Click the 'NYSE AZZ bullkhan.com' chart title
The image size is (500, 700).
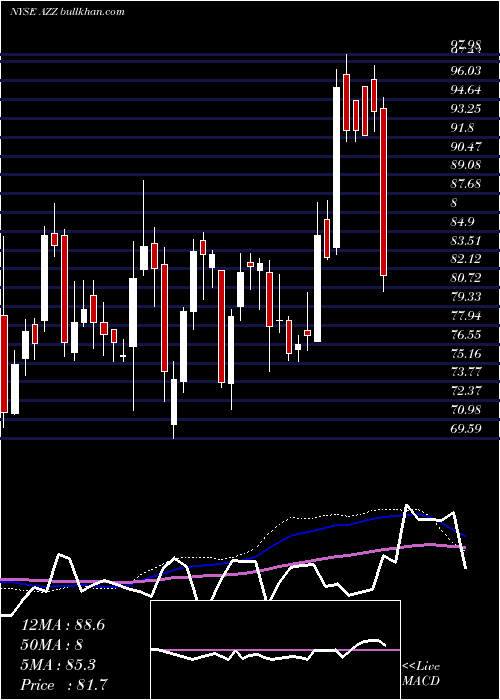click(67, 12)
